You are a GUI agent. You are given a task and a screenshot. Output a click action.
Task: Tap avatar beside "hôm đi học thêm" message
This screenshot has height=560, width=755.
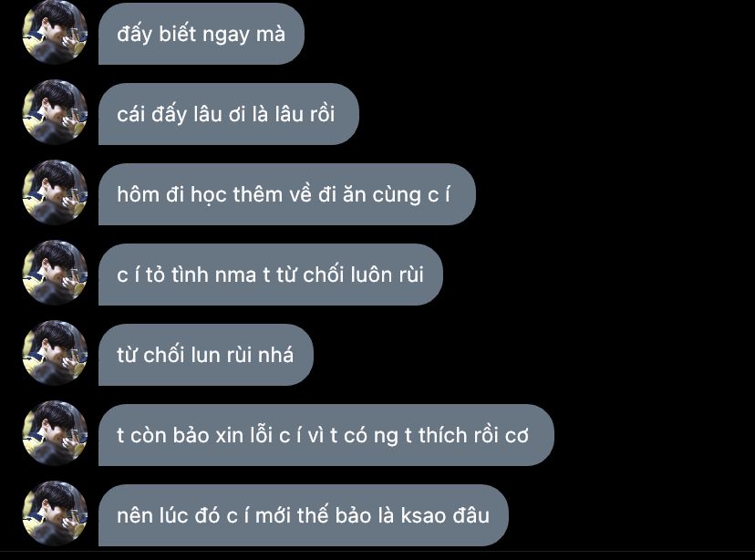55,192
